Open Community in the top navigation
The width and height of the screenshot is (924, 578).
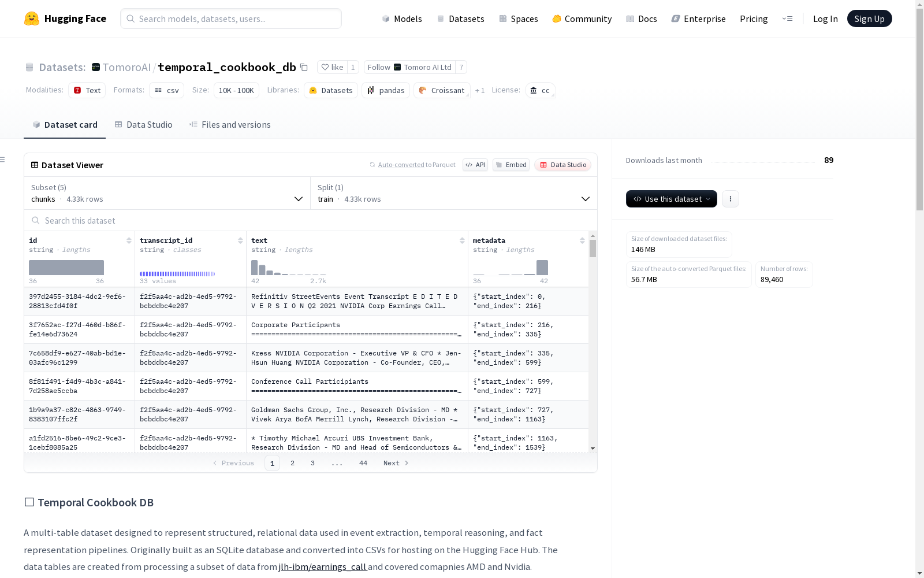point(582,18)
